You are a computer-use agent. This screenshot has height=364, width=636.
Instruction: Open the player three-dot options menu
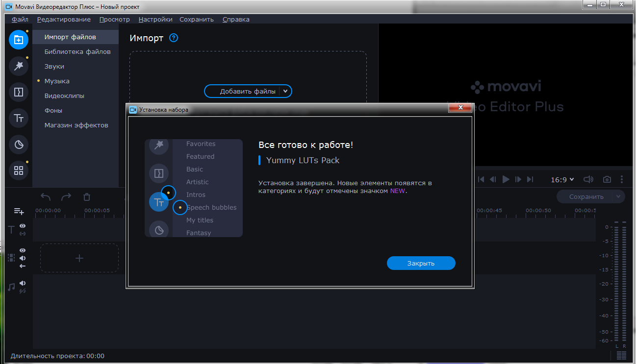pyautogui.click(x=622, y=180)
